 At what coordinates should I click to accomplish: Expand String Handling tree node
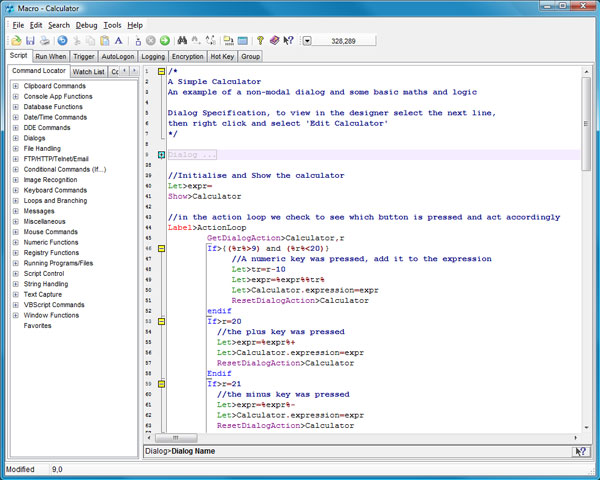pyautogui.click(x=15, y=284)
